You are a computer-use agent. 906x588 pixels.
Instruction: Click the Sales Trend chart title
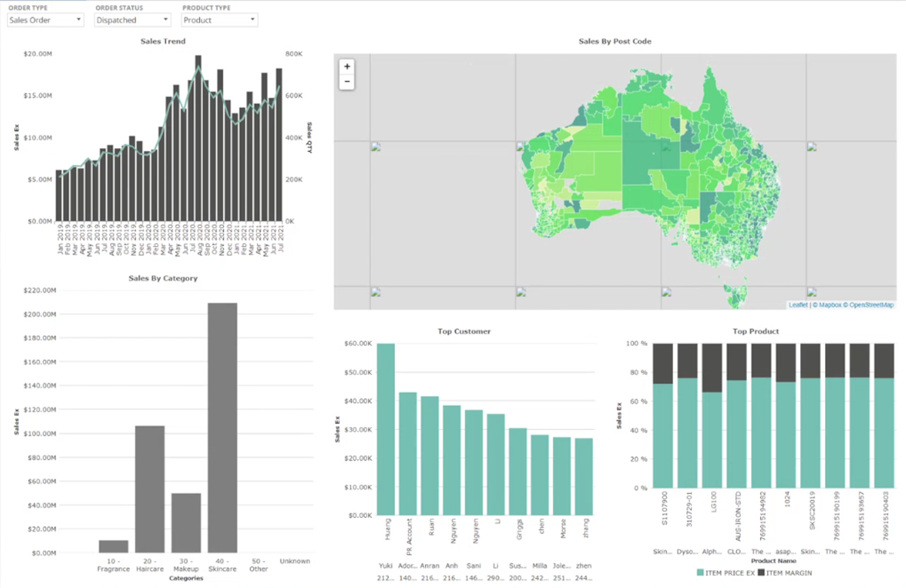point(163,41)
